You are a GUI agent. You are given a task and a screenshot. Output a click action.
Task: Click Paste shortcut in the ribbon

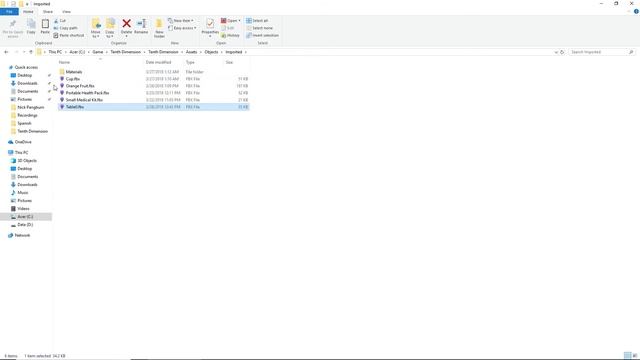click(69, 36)
